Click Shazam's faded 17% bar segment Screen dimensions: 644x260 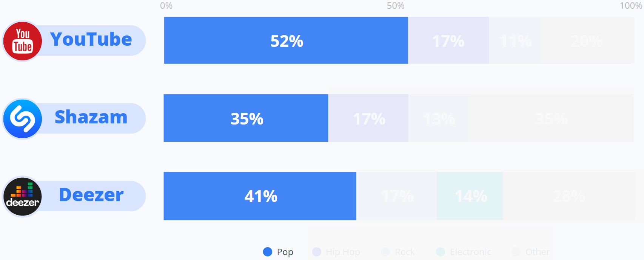(368, 118)
